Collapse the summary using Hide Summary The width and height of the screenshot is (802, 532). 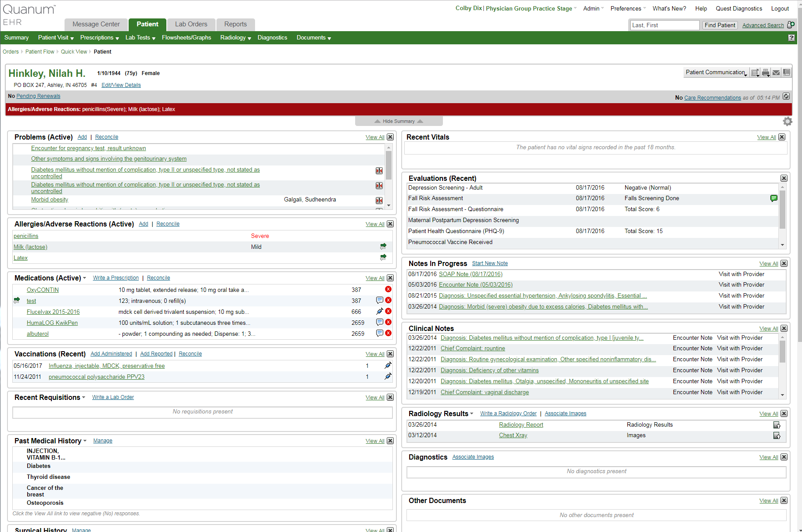pos(399,121)
